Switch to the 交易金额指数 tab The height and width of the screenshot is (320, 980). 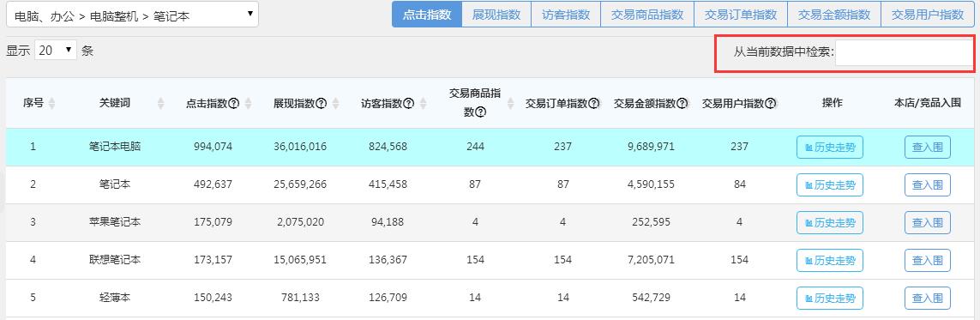(834, 15)
